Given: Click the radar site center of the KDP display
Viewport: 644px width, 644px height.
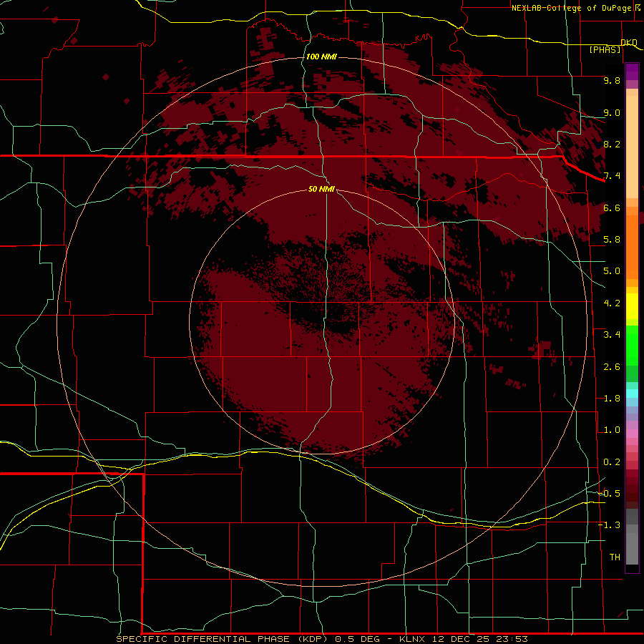Looking at the screenshot, I should coord(323,321).
